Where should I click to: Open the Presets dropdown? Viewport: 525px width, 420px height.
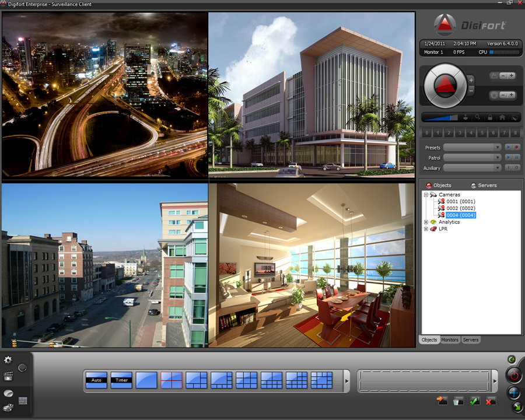point(472,148)
